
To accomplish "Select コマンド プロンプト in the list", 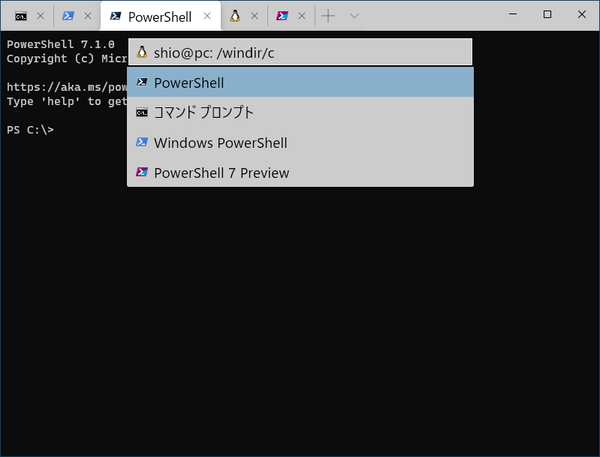I will coord(300,113).
